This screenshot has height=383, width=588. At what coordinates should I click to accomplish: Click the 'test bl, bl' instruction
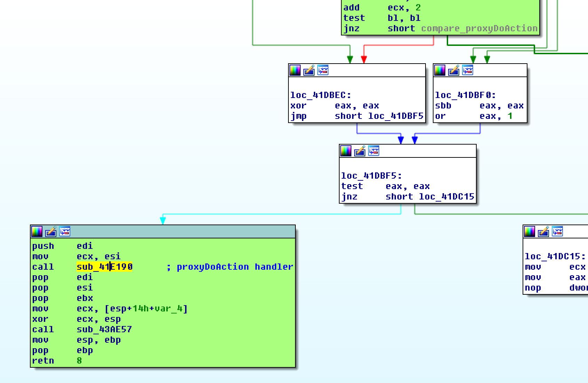(382, 18)
